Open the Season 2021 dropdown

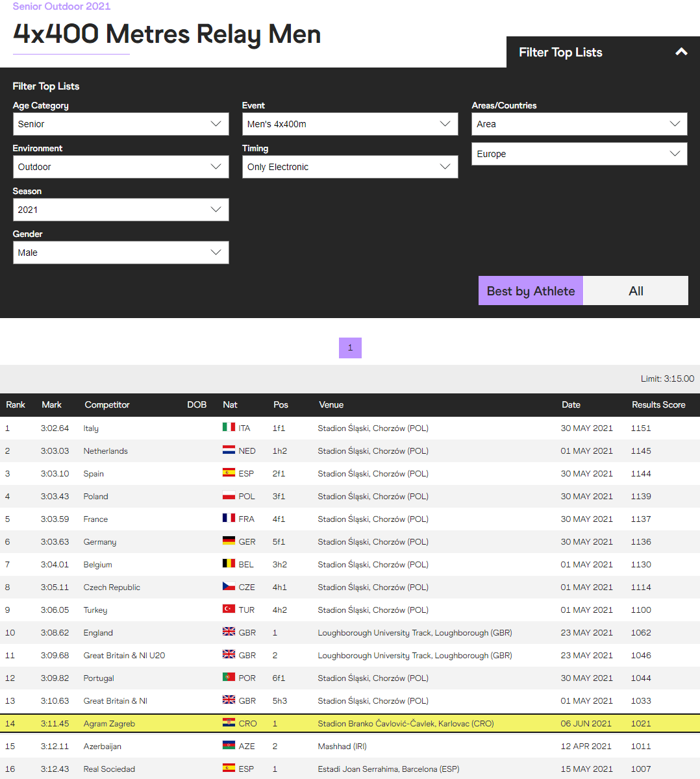(x=121, y=210)
